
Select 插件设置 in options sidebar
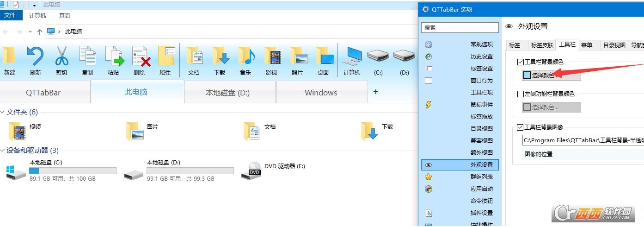click(460, 213)
